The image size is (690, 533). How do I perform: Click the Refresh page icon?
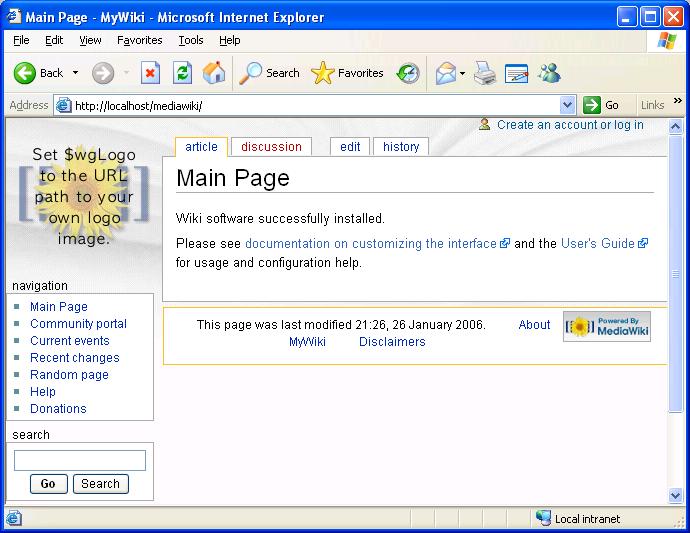click(182, 73)
